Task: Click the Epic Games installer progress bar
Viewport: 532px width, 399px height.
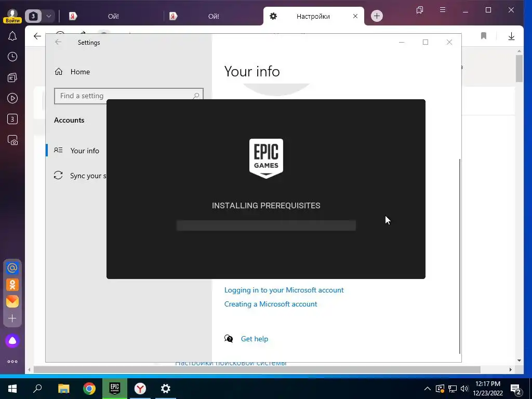Action: 266,225
